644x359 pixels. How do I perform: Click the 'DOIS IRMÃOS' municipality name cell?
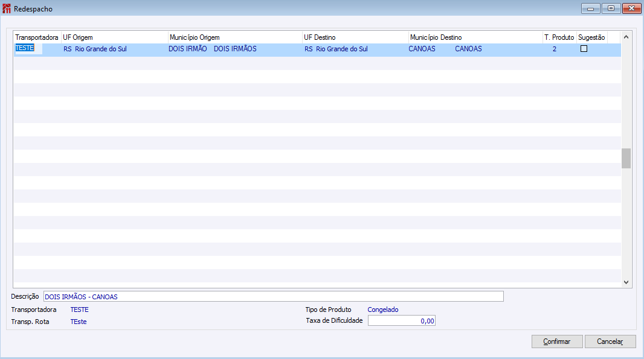coord(236,49)
